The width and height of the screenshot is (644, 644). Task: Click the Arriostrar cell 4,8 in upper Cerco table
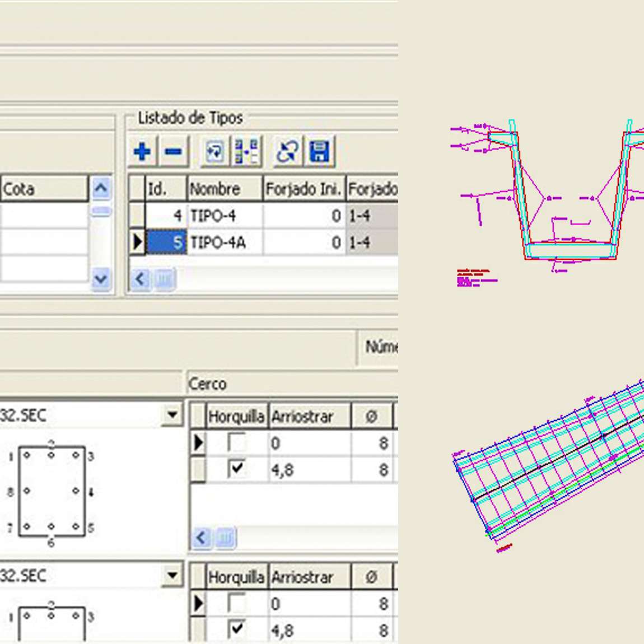click(310, 469)
